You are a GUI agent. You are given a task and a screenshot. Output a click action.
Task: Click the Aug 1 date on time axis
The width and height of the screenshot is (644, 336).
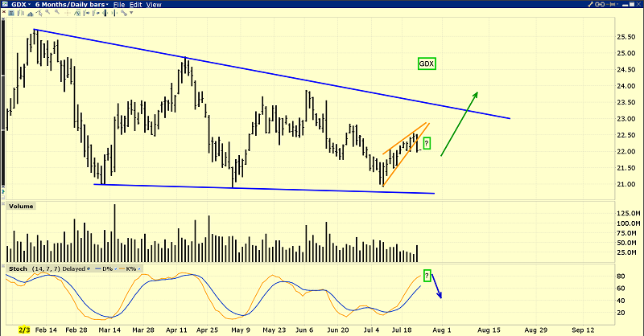pos(442,330)
